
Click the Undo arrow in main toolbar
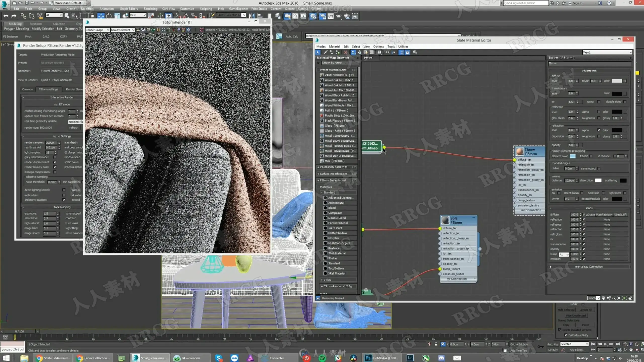(x=6, y=16)
